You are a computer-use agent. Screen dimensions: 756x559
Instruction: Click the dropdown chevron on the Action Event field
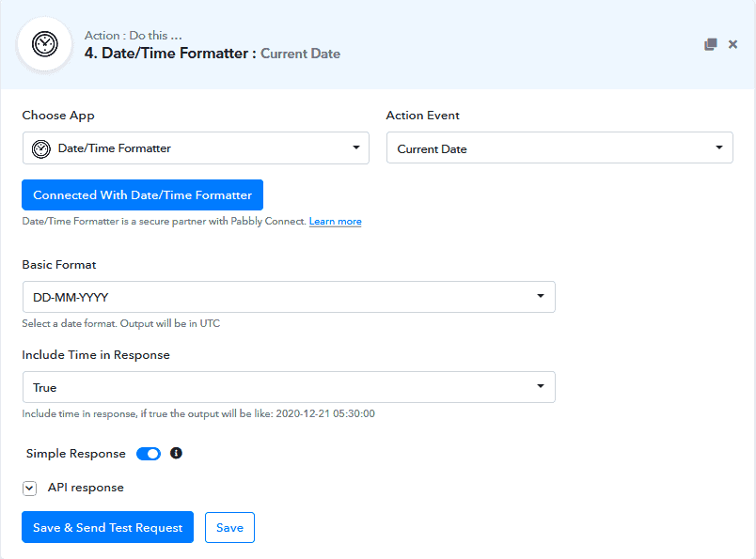(721, 148)
